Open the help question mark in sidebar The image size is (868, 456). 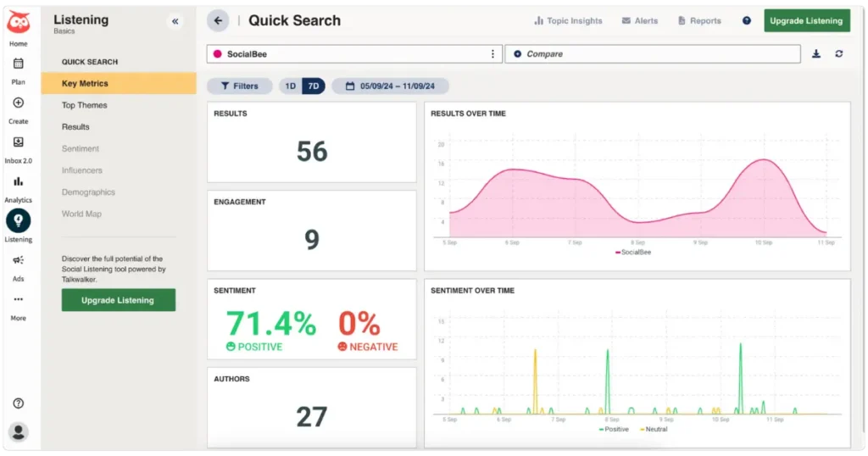[x=19, y=403]
